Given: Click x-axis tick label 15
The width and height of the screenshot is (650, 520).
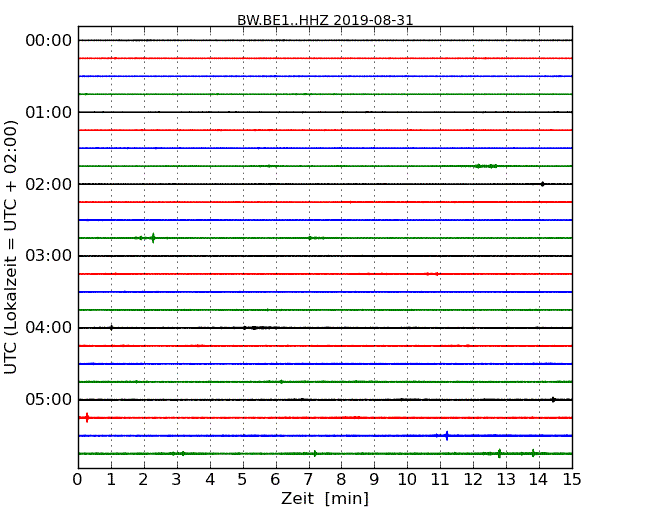Looking at the screenshot, I should (x=572, y=480).
